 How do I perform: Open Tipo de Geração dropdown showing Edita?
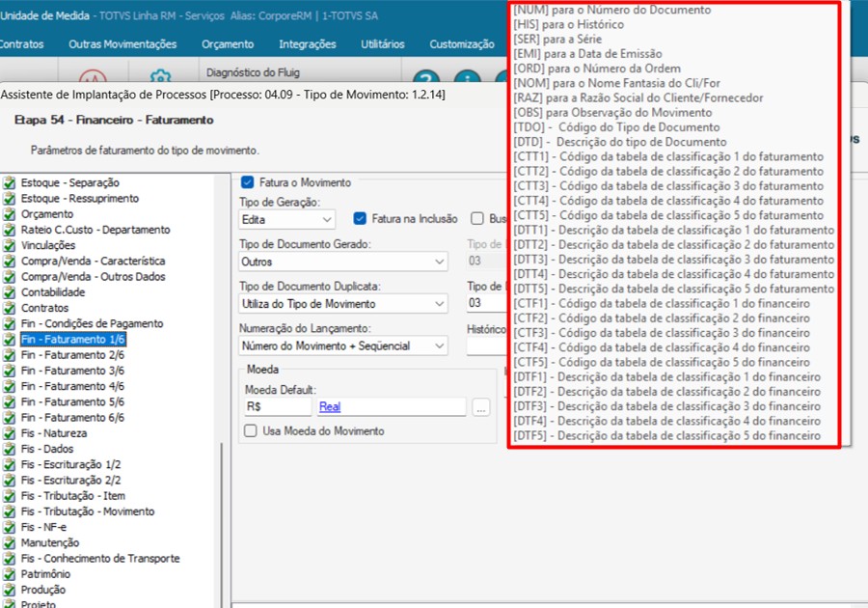[287, 220]
